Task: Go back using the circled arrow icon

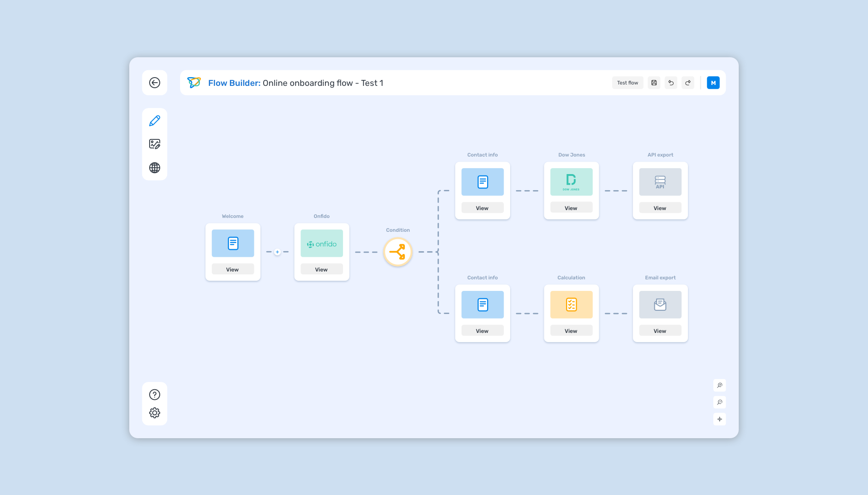Action: point(155,83)
